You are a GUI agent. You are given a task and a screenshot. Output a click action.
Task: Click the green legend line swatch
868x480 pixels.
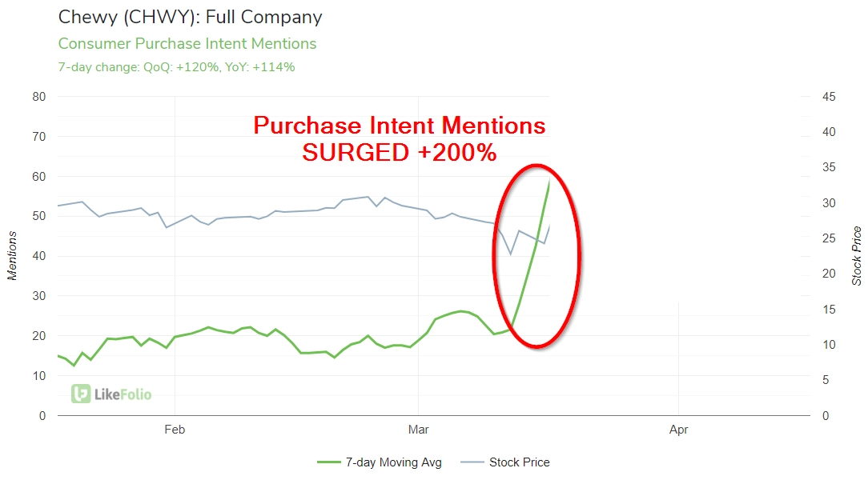click(x=329, y=462)
